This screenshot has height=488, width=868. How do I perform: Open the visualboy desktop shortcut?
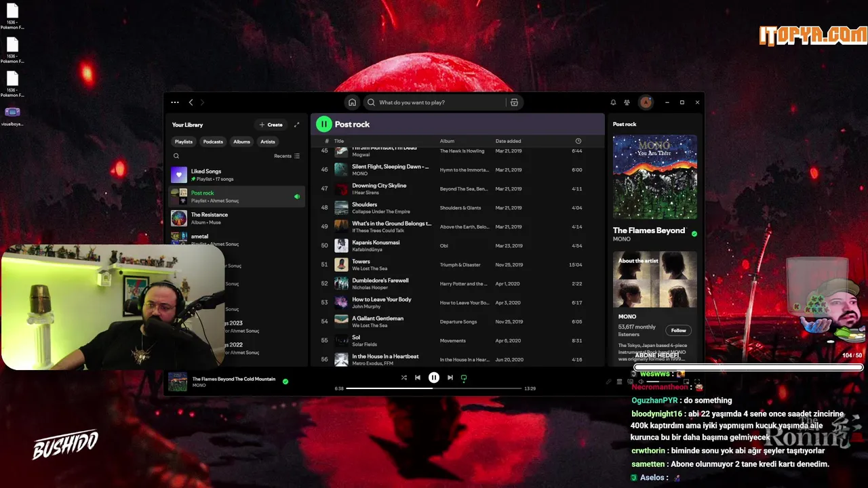(12, 116)
